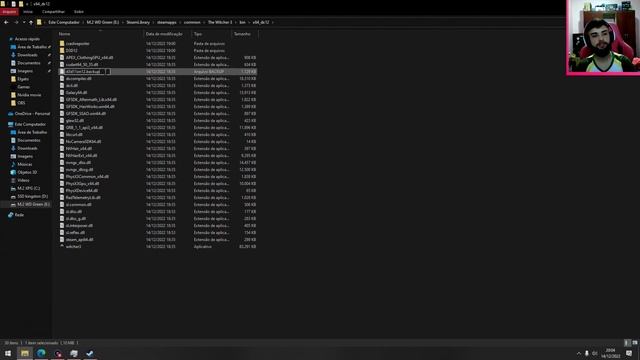Click 'The Witcher 3' in the address path
This screenshot has height=360, width=640.
(x=220, y=22)
